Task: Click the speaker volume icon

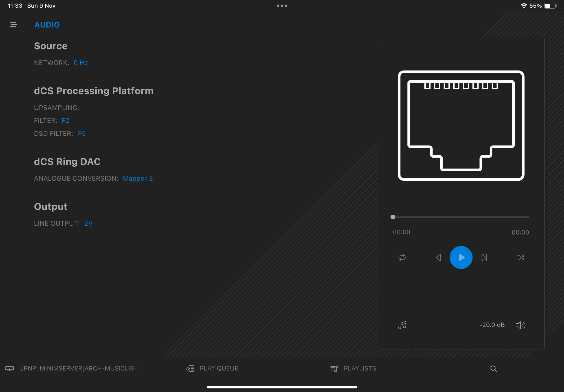Action: pyautogui.click(x=520, y=325)
